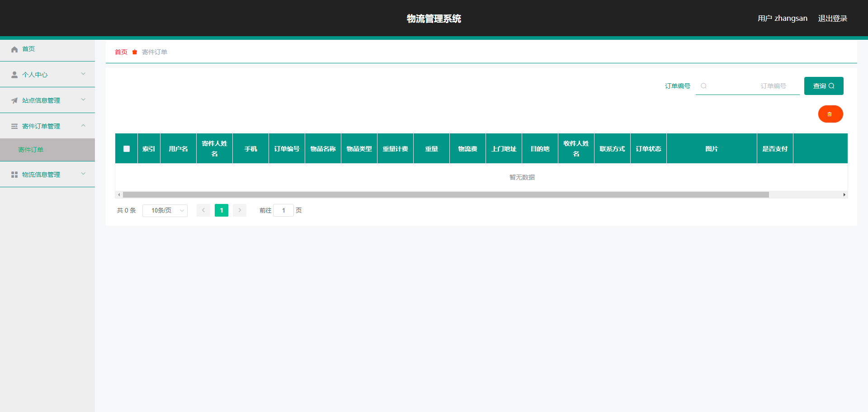Viewport: 868px width, 412px height.
Task: Open 寄件订单管理 menu item
Action: click(x=47, y=126)
